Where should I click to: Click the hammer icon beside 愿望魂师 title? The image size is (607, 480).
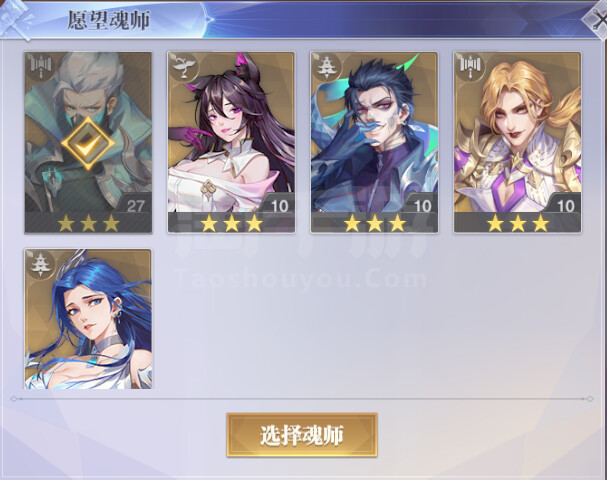(x=15, y=20)
